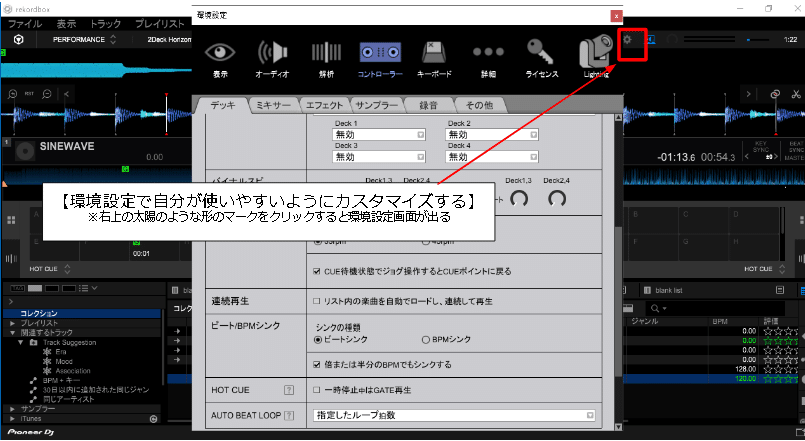Enable 一時停止中はGATE再生 checkbox
The image size is (805, 441).
click(x=317, y=390)
